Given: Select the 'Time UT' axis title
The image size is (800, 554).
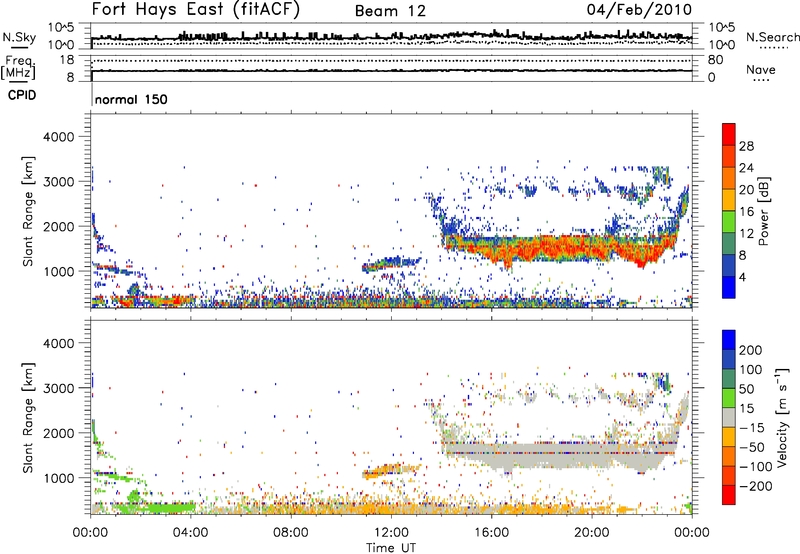Looking at the screenshot, I should (x=391, y=548).
